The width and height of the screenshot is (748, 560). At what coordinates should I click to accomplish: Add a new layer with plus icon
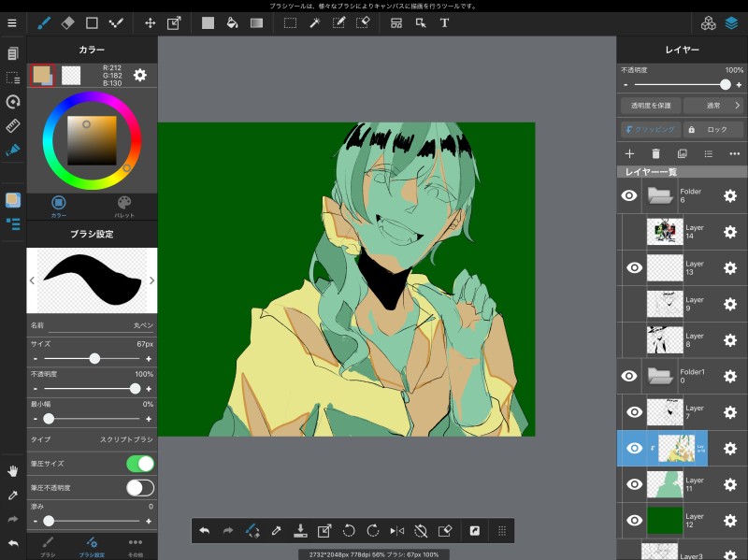coord(629,153)
